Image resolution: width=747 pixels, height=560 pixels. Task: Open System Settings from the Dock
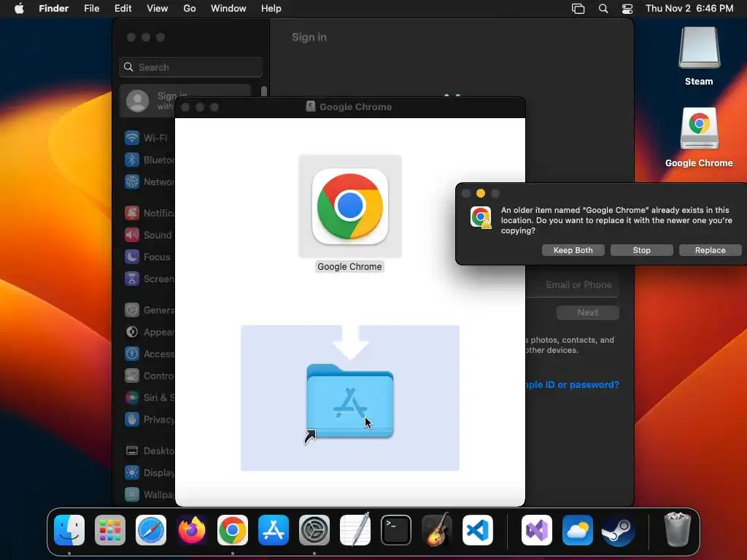pos(314,530)
